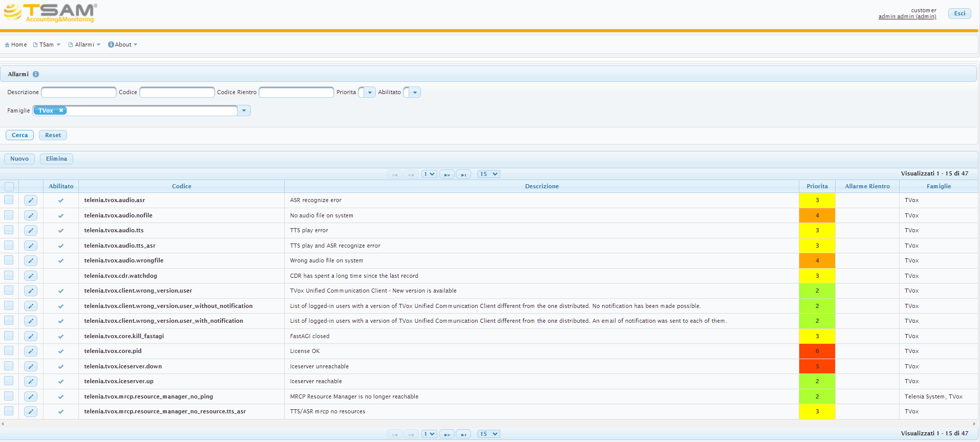Viewport: 980px width, 442px height.
Task: Tick the checkbox for telenia.tvox.iceserver.down
Action: click(x=9, y=366)
